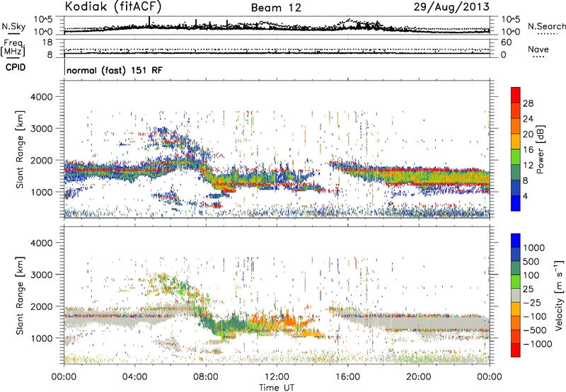Select the "normal (fast) 151 RF" text

(115, 70)
